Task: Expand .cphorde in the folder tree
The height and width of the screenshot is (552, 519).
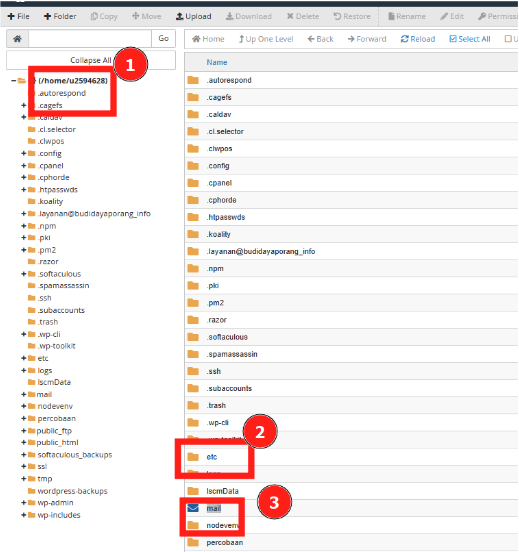Action: (x=24, y=177)
